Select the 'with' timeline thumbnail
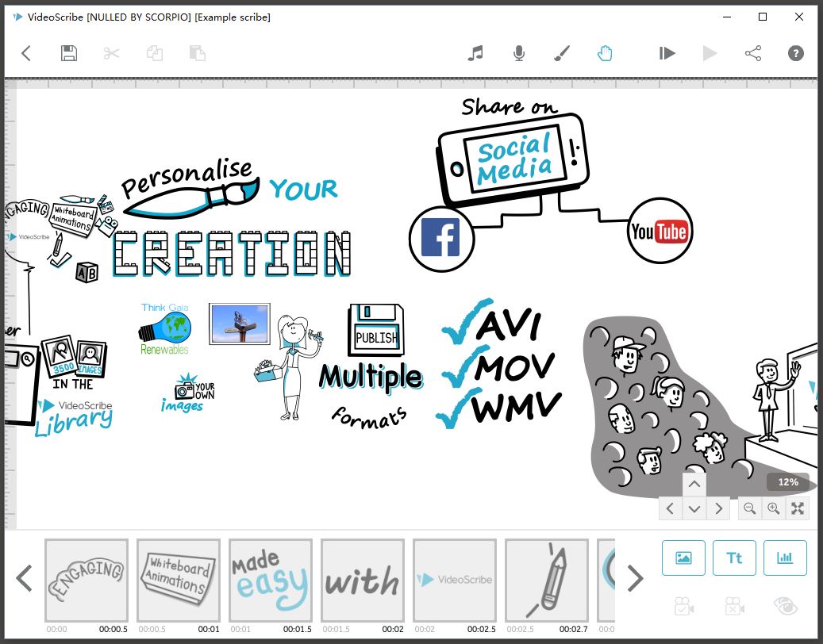823x644 pixels. pos(363,580)
